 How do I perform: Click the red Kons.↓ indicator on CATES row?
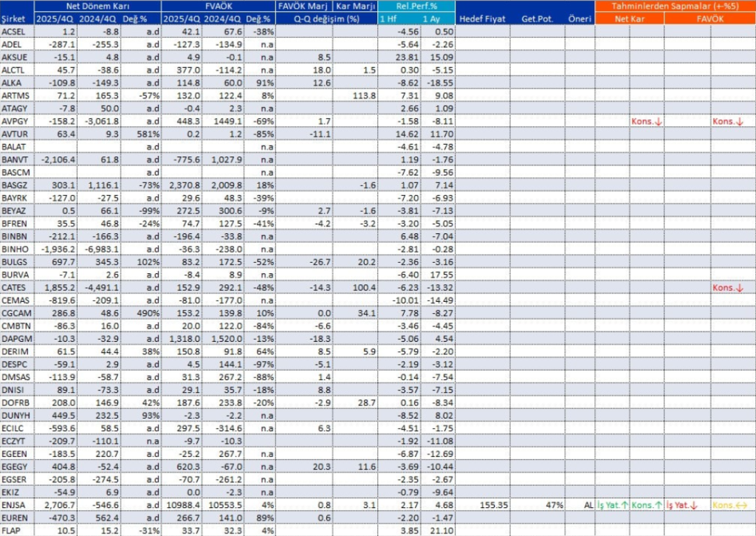727,287
